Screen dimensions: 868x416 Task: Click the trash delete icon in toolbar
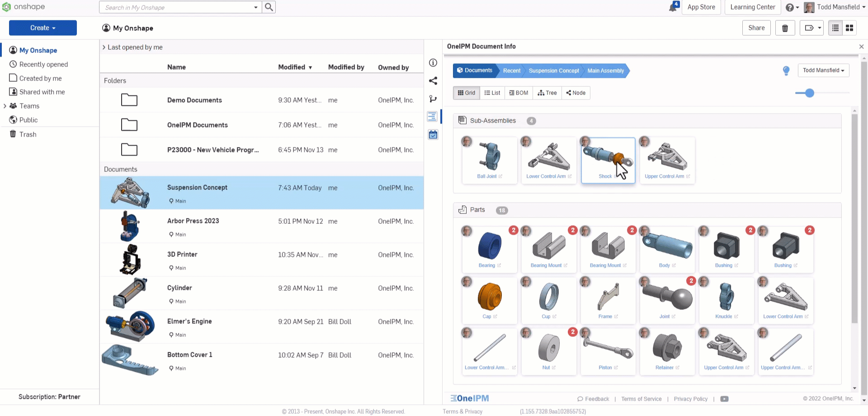pos(785,28)
